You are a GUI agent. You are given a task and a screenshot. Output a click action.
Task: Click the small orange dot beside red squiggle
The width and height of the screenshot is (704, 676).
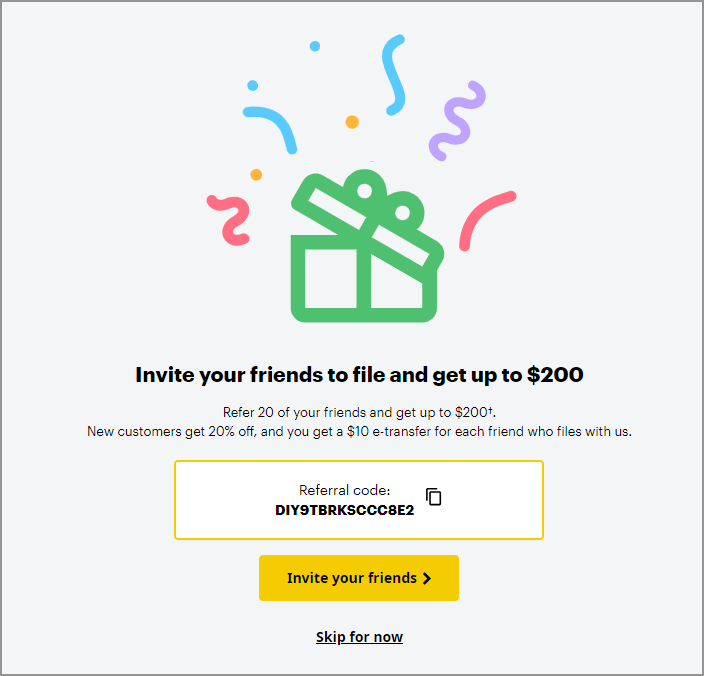tap(256, 175)
